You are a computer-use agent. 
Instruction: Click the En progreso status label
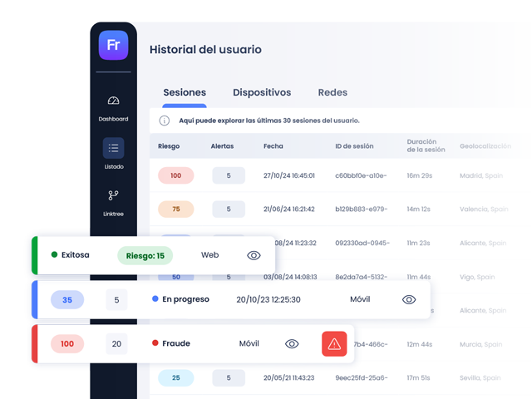(185, 299)
